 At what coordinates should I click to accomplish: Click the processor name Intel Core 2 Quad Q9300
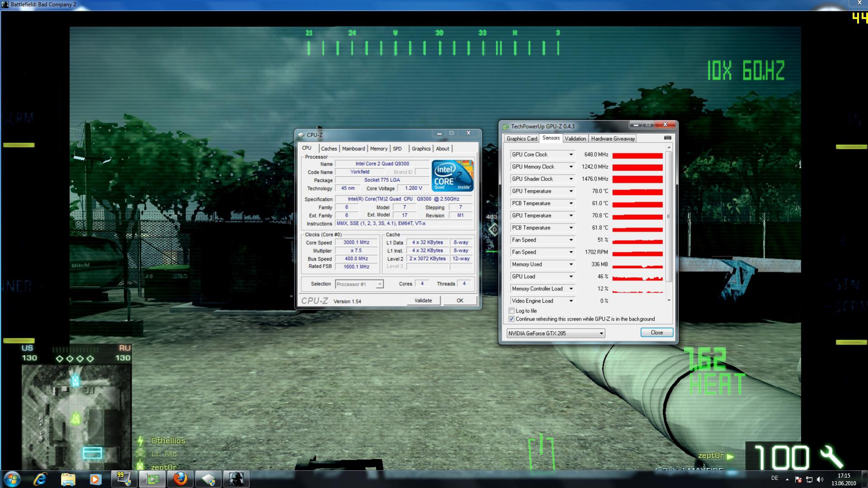tap(382, 164)
